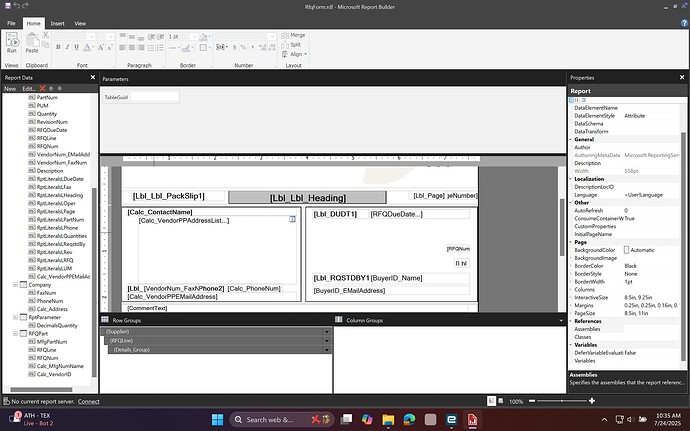Click the help question mark icon

(684, 23)
